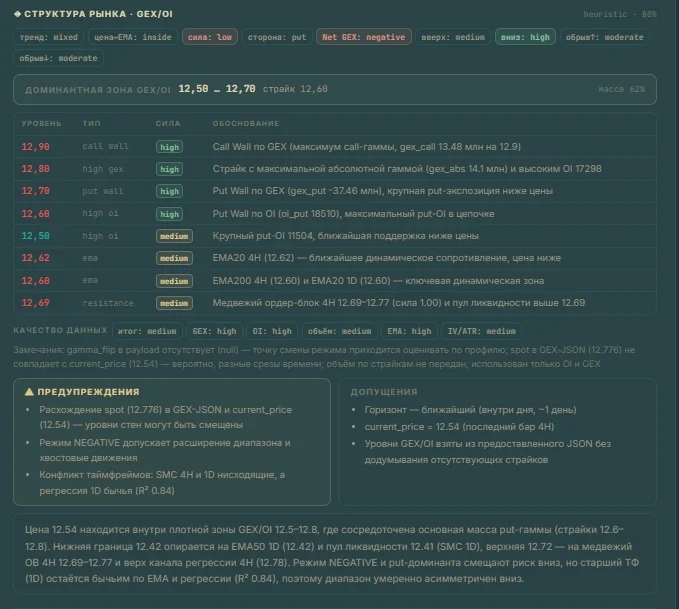The width and height of the screenshot is (679, 609).
Task: Click the warning triangle icon near ПРЕДУПРЕЖДЕНИЯ
Action: point(29,392)
